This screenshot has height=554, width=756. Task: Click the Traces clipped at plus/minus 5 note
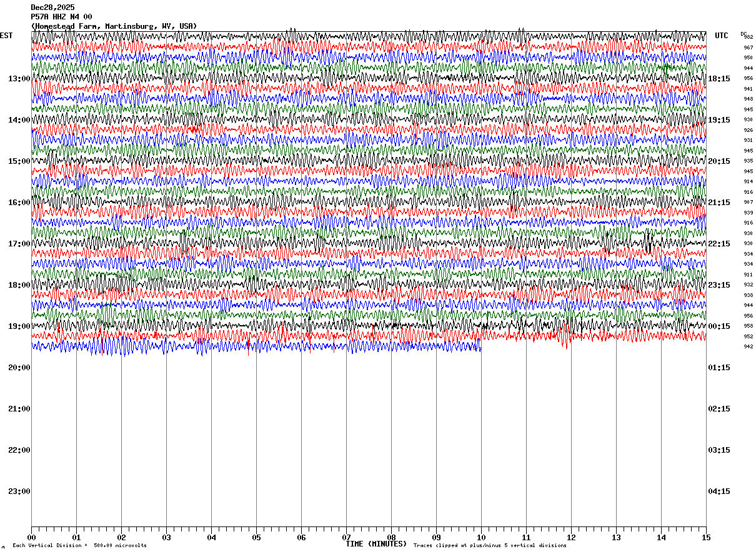(x=490, y=546)
